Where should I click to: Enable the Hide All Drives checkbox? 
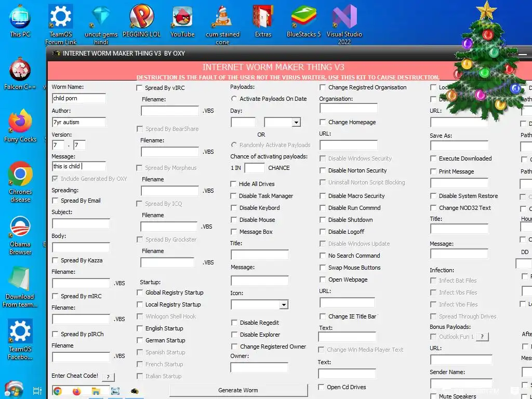point(233,184)
